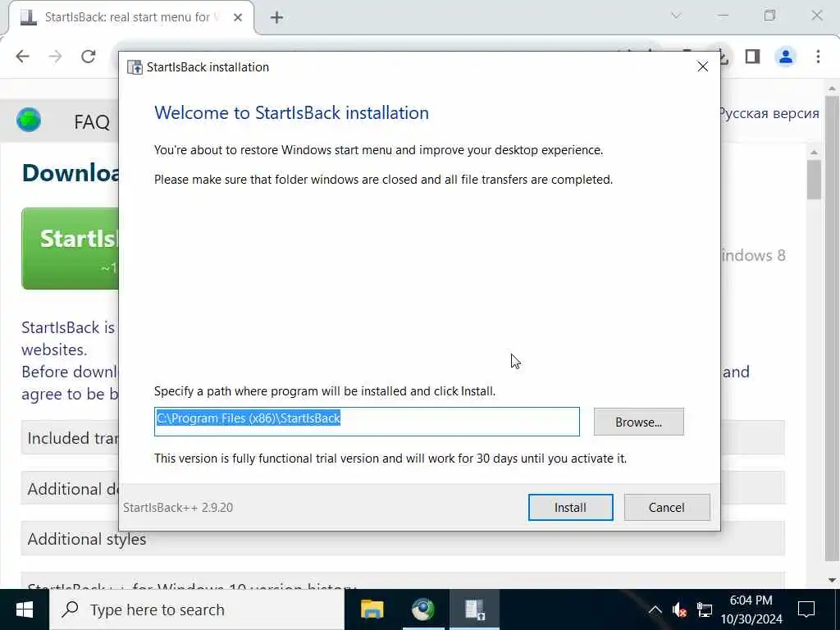Click the StartIsBack installer title bar icon
Viewport: 840px width, 630px height.
pos(135,67)
